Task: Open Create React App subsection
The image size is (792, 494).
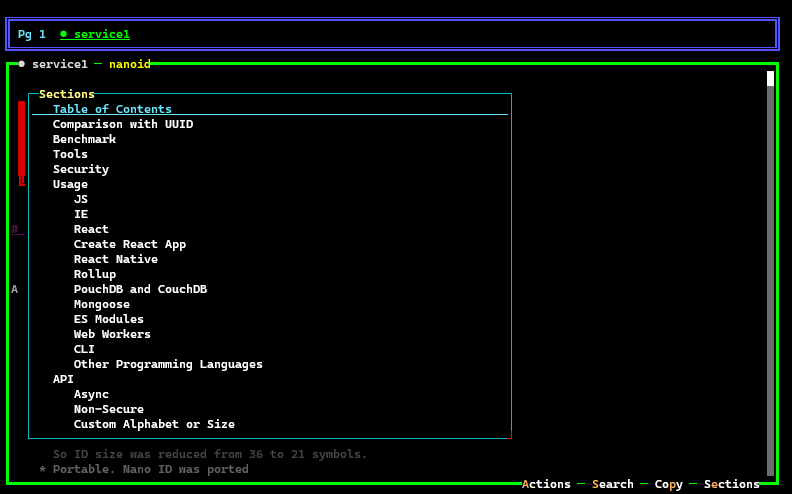Action: (130, 244)
